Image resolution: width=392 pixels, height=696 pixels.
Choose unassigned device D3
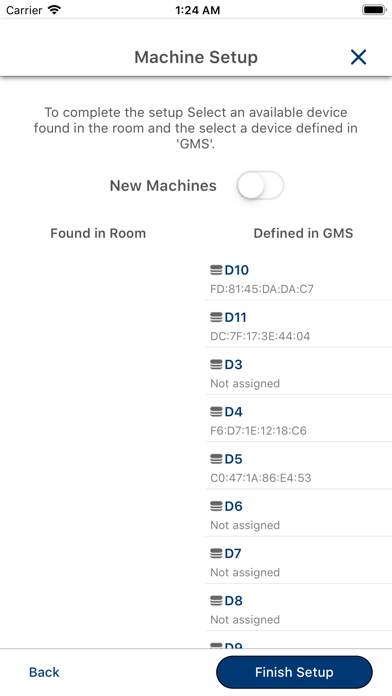coord(298,372)
